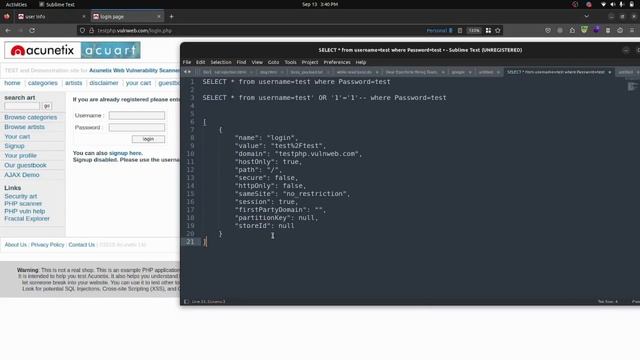Image resolution: width=640 pixels, height=360 pixels.
Task: Open the Firefox hamburger menu
Action: click(632, 30)
